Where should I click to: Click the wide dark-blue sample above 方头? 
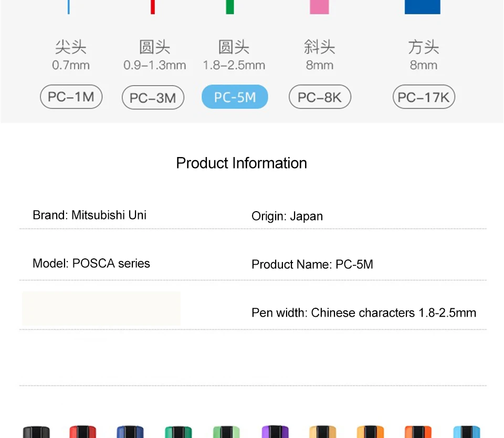pyautogui.click(x=422, y=7)
